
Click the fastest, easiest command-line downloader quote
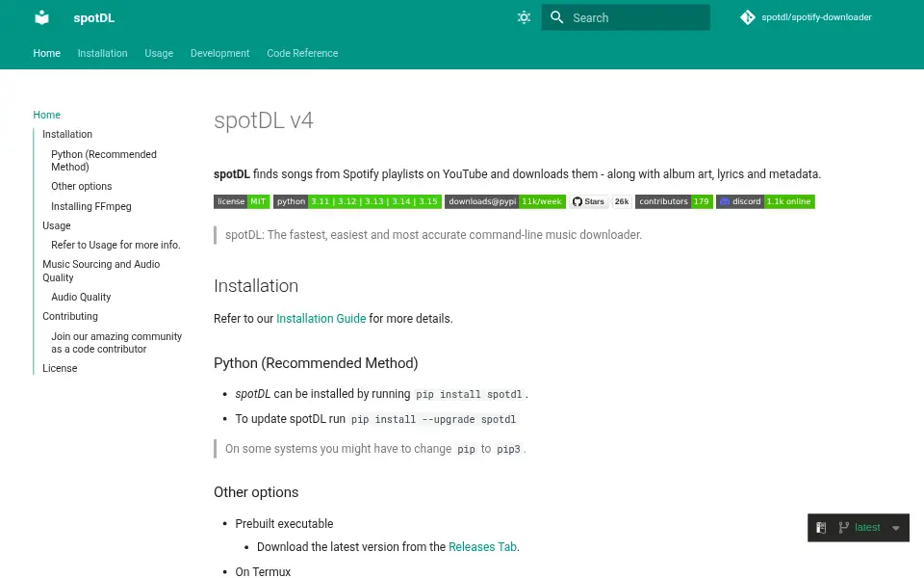coord(434,235)
